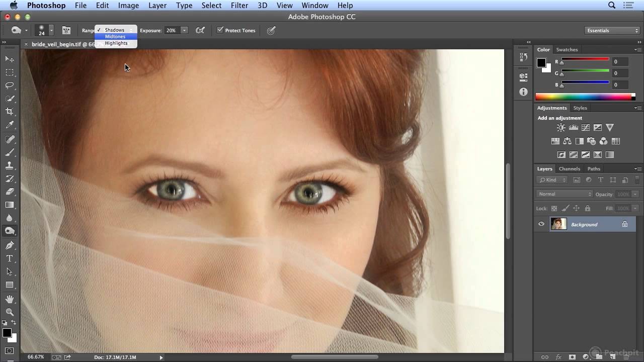Viewport: 644px width, 362px height.
Task: Open the Layers panel flyout menu
Action: click(638, 169)
